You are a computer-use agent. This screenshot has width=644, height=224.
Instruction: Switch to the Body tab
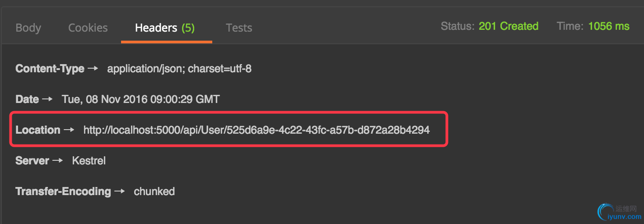pyautogui.click(x=28, y=28)
